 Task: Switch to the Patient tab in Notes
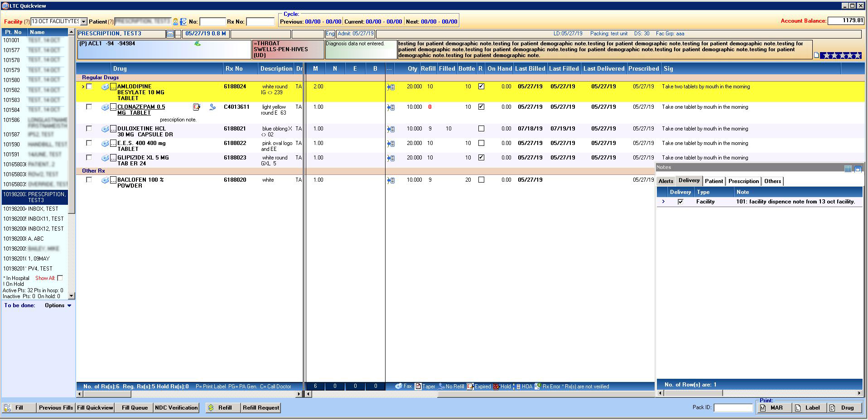tap(714, 181)
